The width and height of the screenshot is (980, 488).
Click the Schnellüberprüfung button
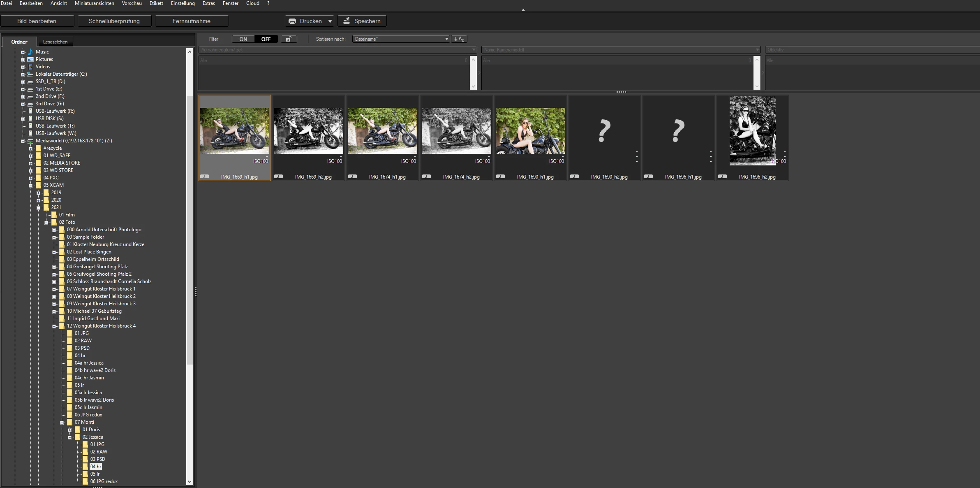tap(114, 21)
